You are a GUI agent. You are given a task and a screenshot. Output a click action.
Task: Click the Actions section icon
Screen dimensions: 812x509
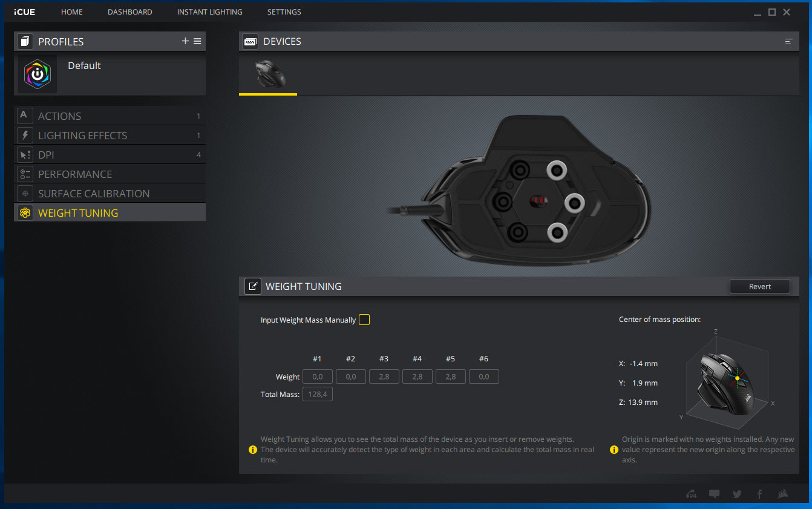point(25,116)
